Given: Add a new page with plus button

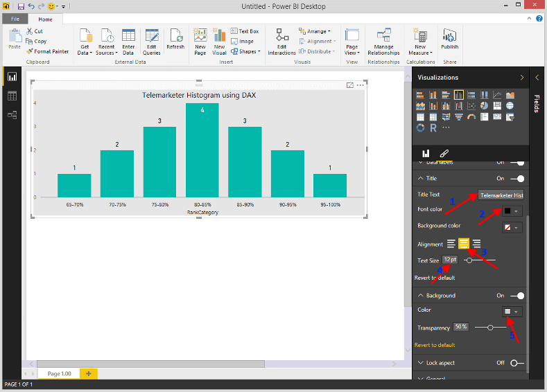Looking at the screenshot, I should 88,373.
